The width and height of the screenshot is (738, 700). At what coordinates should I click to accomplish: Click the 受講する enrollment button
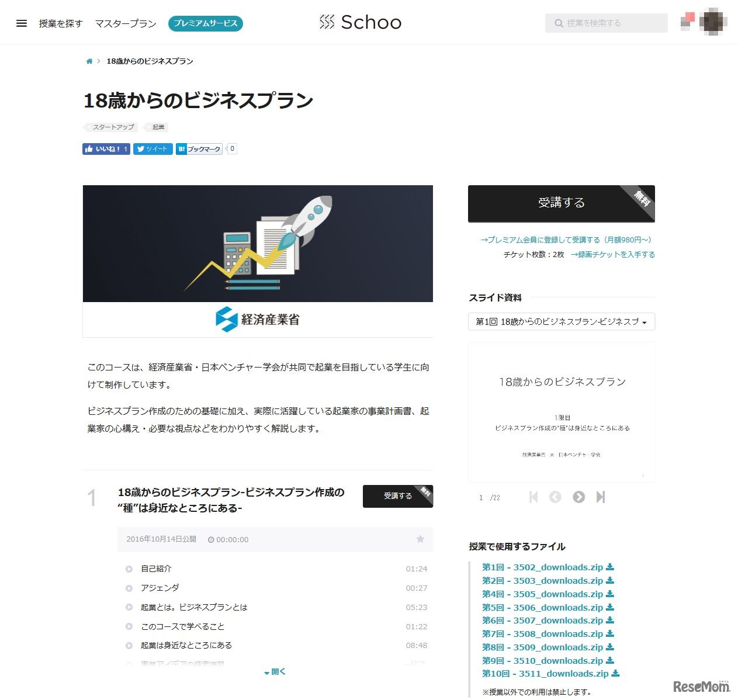pyautogui.click(x=560, y=203)
